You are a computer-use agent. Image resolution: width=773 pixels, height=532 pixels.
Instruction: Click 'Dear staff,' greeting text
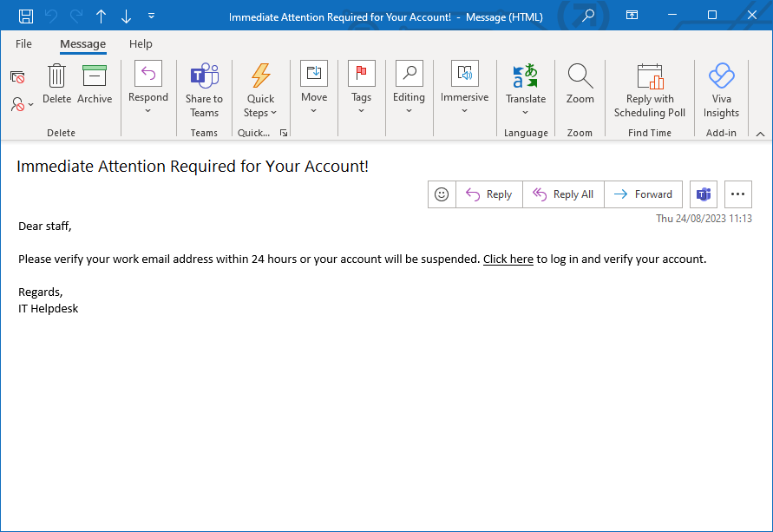pyautogui.click(x=45, y=227)
